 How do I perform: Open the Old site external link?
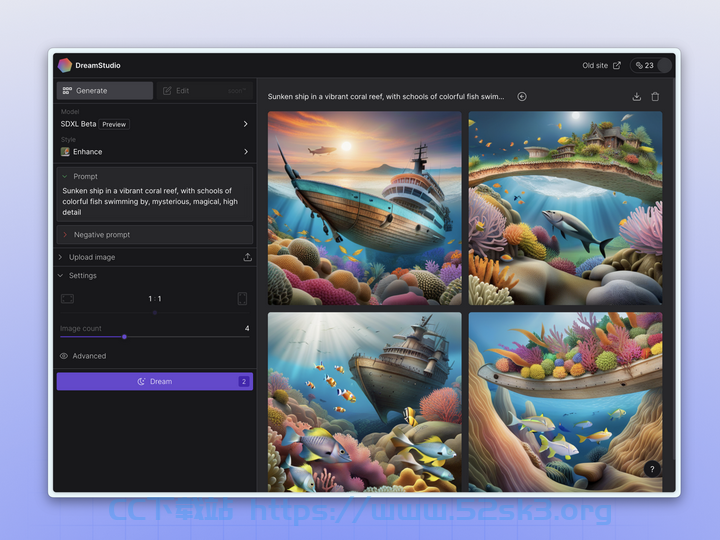point(602,65)
